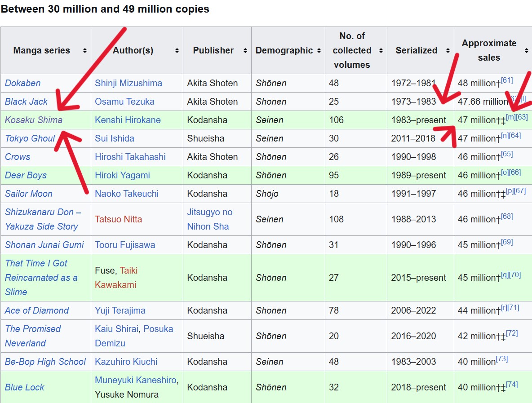Sort by the Author(s) column arrows
This screenshot has width=532, height=403.
point(177,51)
